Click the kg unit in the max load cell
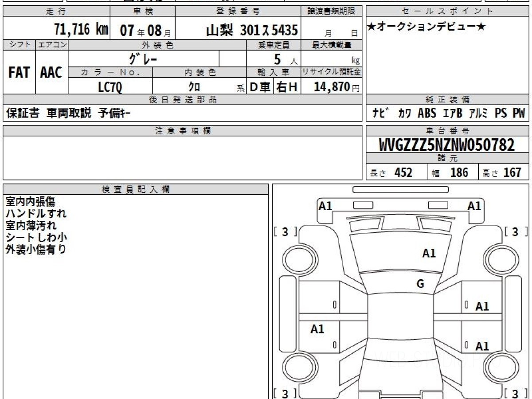 [356, 61]
